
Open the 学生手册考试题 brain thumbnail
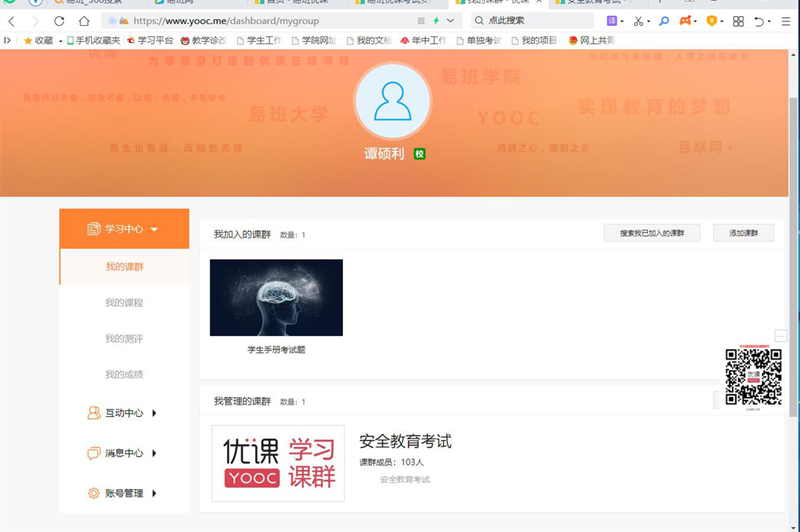coord(276,298)
